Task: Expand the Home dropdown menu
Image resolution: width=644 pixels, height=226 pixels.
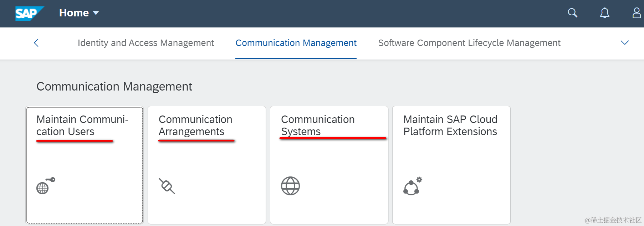Action: coord(96,13)
